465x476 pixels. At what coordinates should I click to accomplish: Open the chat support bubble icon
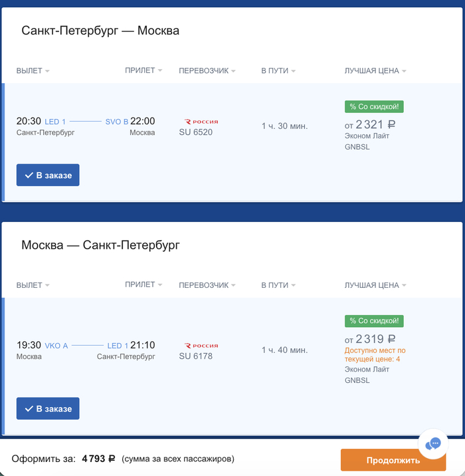pos(433,443)
